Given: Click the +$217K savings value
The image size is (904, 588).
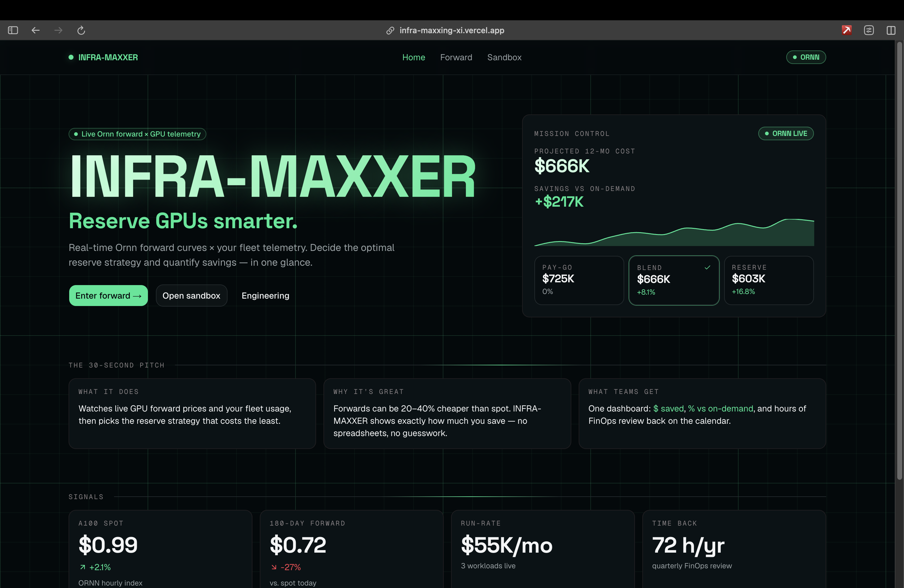Looking at the screenshot, I should point(559,202).
